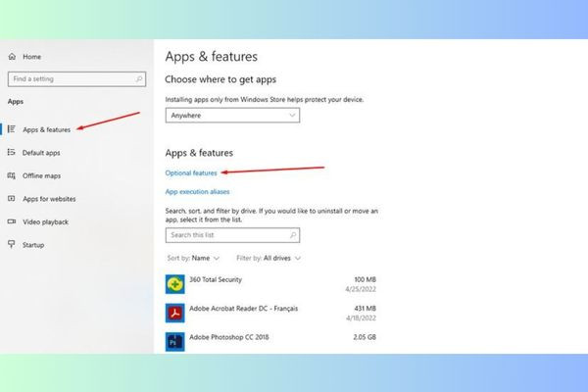This screenshot has height=392, width=588.
Task: Open the Anywhere app source dropdown
Action: (x=232, y=116)
